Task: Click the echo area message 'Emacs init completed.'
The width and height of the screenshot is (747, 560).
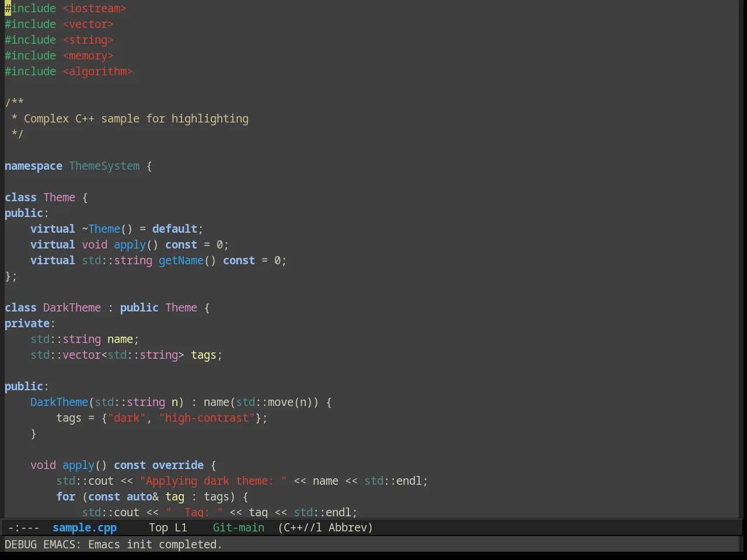Action: [155, 545]
